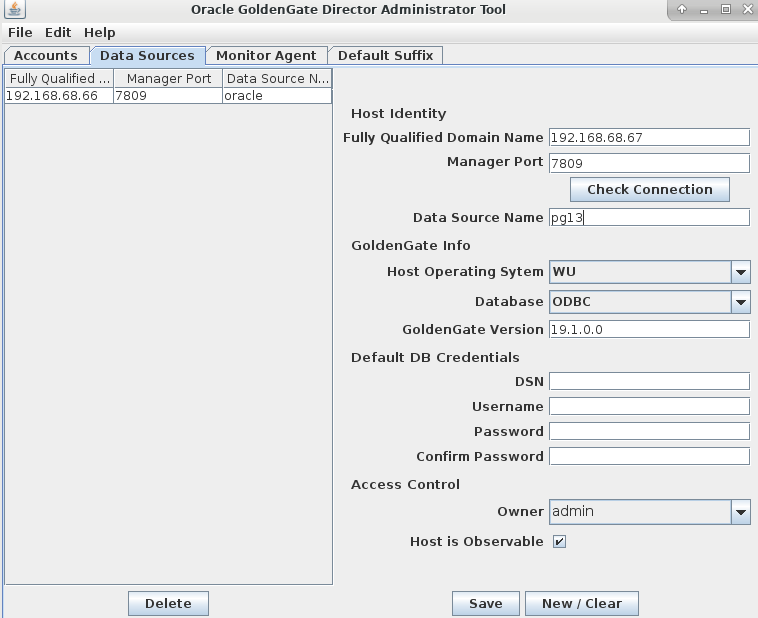Click the Check Connection button

[x=650, y=190]
